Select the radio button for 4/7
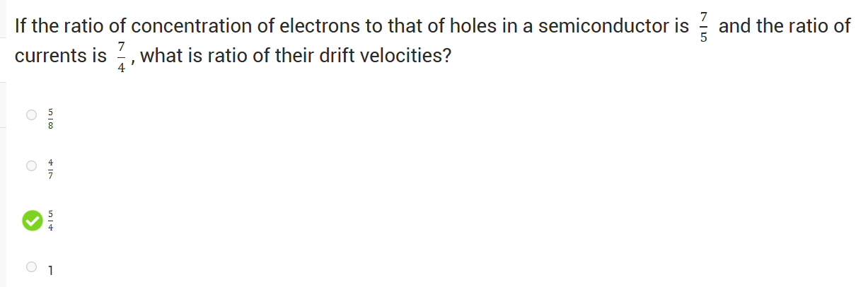Screen dimensions: 868x287 (31, 166)
